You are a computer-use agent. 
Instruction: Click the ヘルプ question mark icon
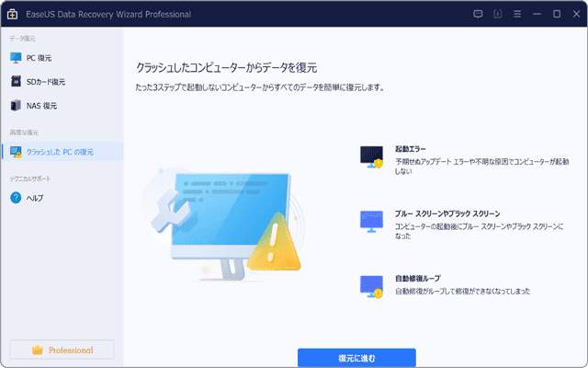coord(16,198)
